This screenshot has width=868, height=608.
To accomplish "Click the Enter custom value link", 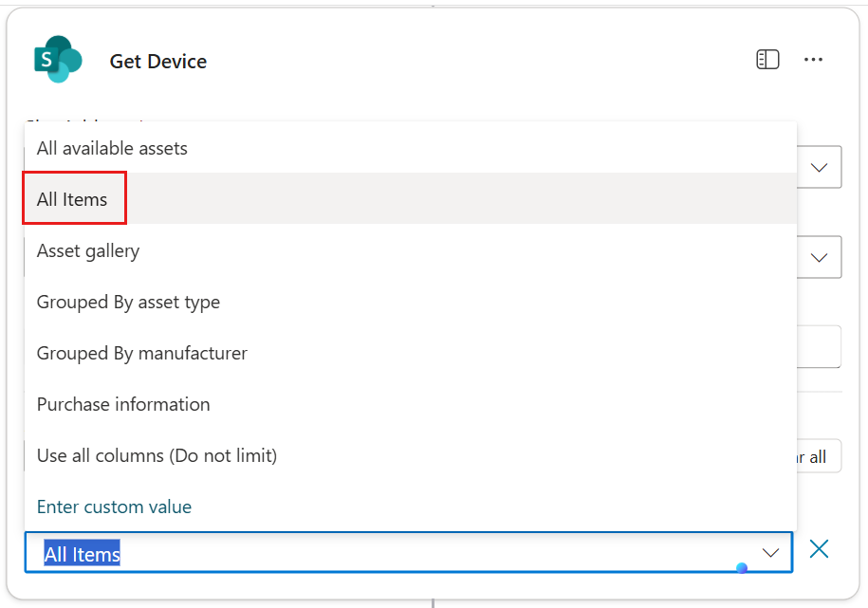I will [x=114, y=506].
